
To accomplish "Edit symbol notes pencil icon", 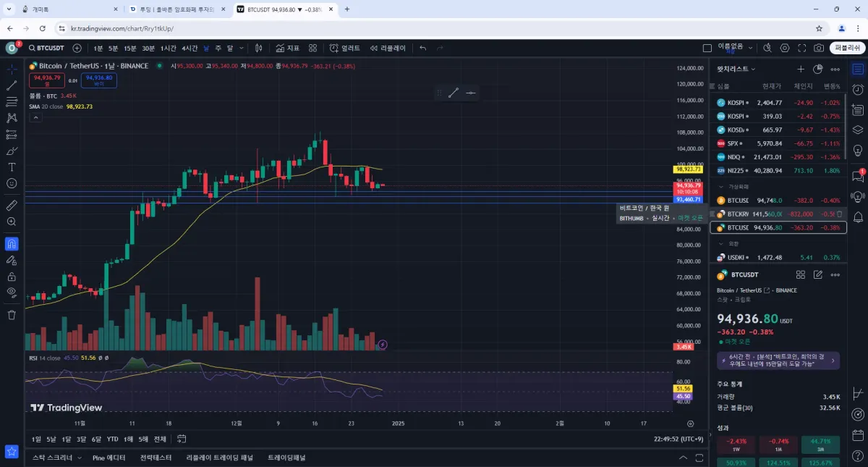I will click(x=818, y=275).
